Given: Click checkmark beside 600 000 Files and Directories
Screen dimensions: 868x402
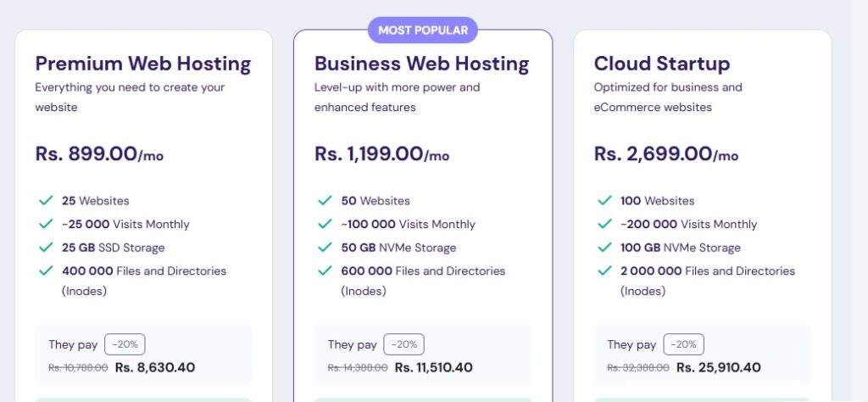Looking at the screenshot, I should [325, 271].
